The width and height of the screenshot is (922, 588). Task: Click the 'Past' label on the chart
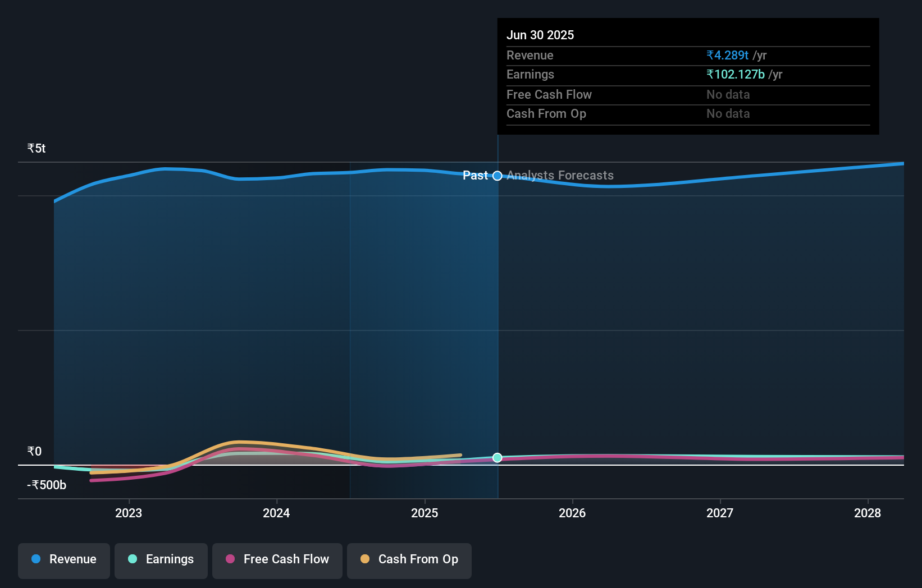click(475, 175)
